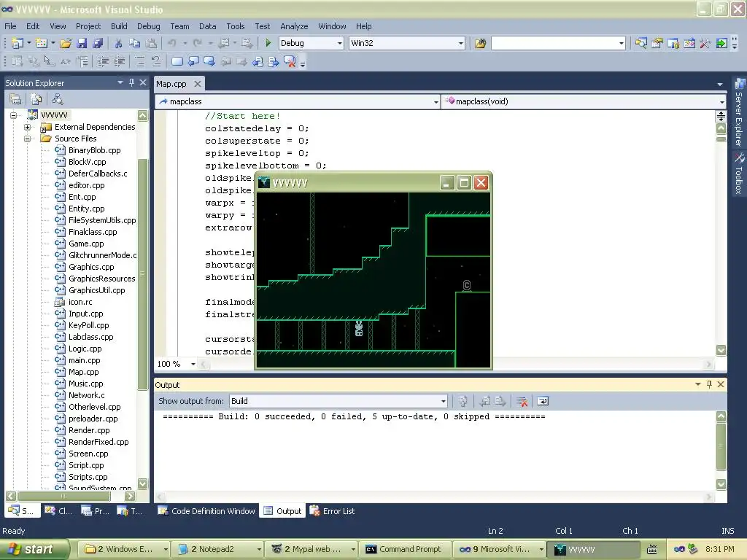The image size is (747, 560).
Task: Open Notepad2 group in taskbar
Action: 218,549
